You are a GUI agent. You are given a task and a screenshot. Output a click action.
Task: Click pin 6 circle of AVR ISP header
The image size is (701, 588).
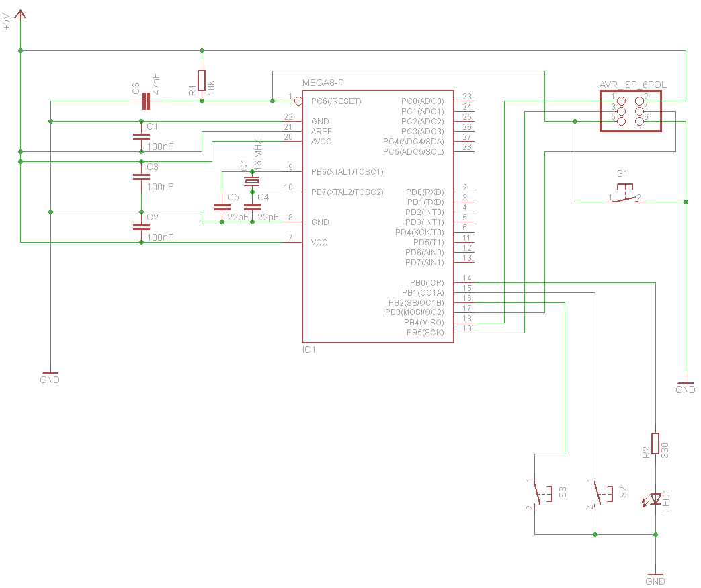coord(639,121)
